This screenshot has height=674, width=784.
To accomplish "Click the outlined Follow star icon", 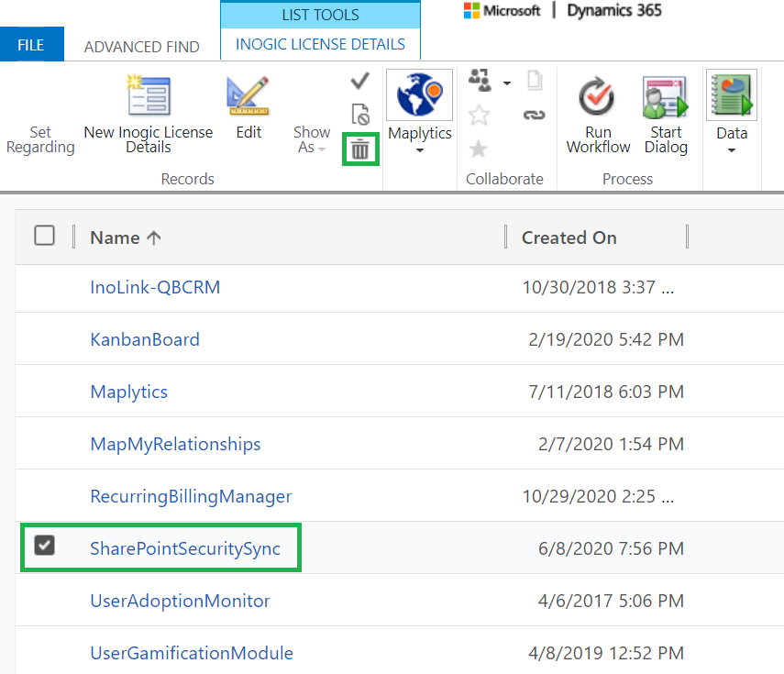I will (x=479, y=115).
